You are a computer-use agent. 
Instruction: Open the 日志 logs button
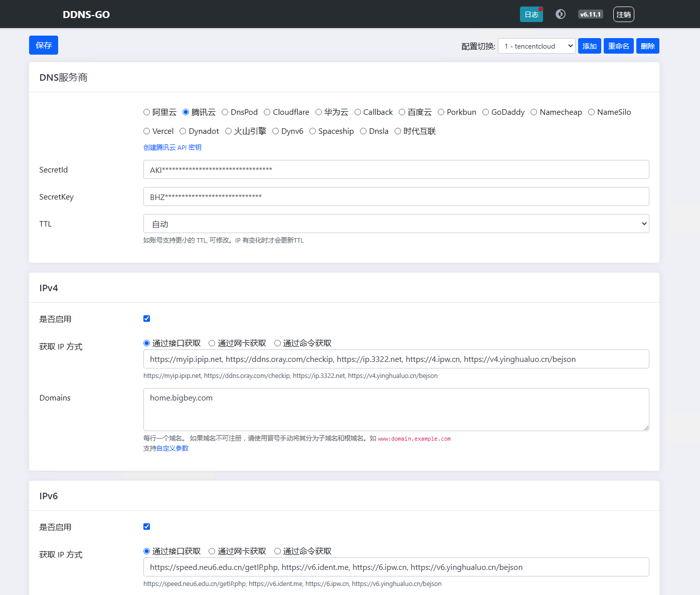pyautogui.click(x=532, y=15)
